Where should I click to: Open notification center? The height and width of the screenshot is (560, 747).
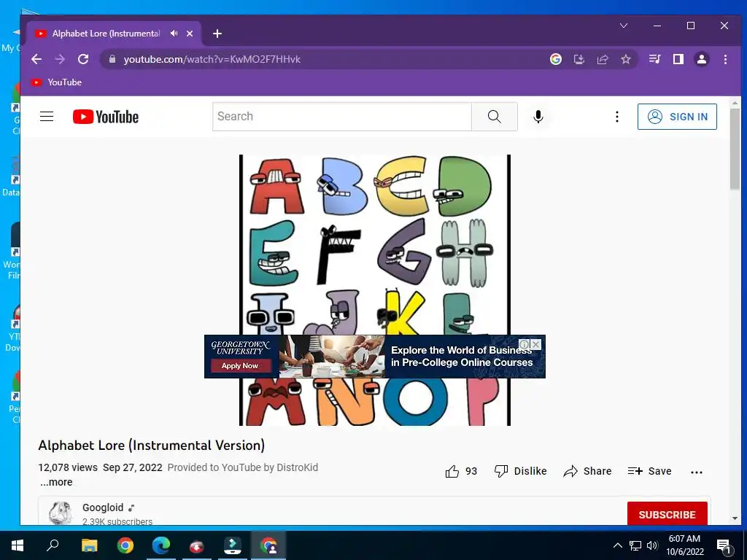tap(724, 546)
